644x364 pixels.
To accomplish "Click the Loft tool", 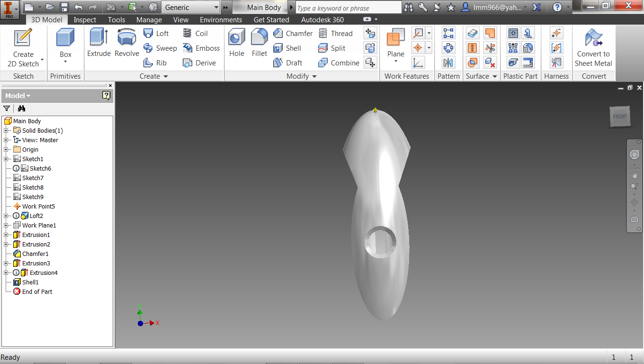I will [156, 33].
